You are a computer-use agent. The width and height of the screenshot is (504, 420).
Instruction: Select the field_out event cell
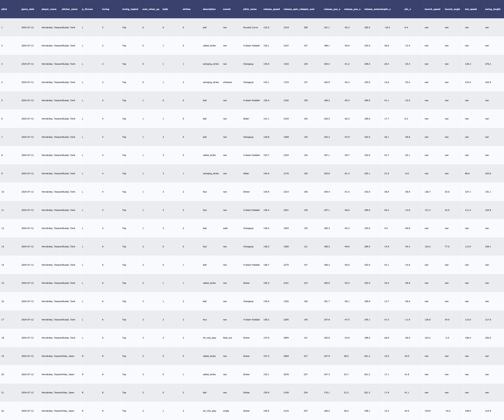[x=227, y=338]
